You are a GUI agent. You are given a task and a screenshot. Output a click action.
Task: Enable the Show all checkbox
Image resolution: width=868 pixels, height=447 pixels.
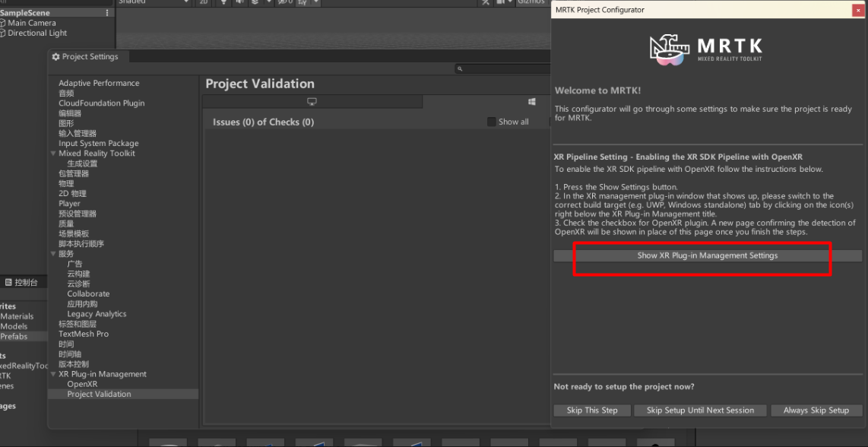tap(491, 122)
